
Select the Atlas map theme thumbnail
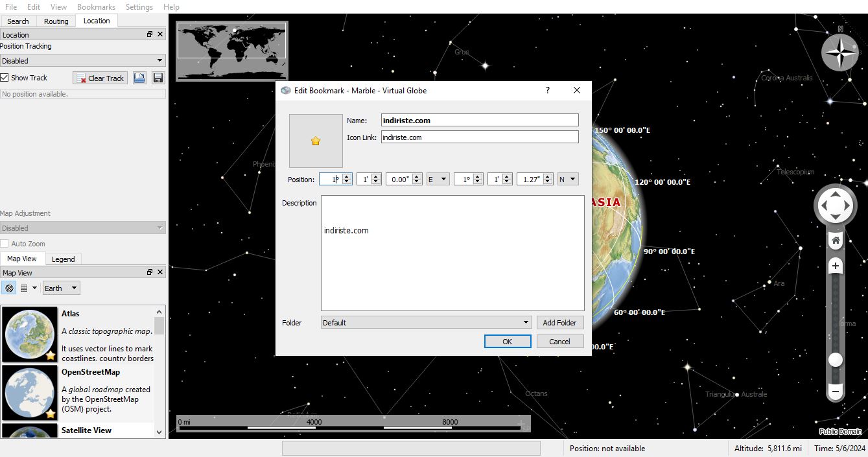(x=30, y=334)
